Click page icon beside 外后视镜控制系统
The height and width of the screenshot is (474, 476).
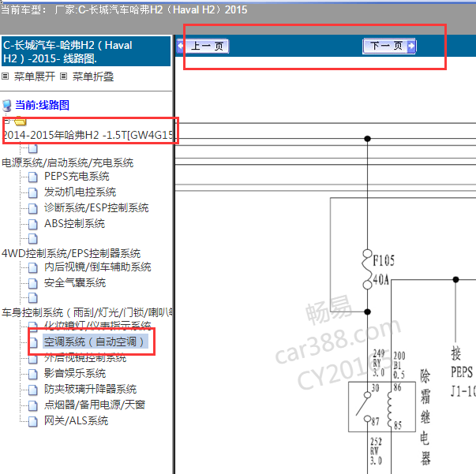tap(33, 359)
